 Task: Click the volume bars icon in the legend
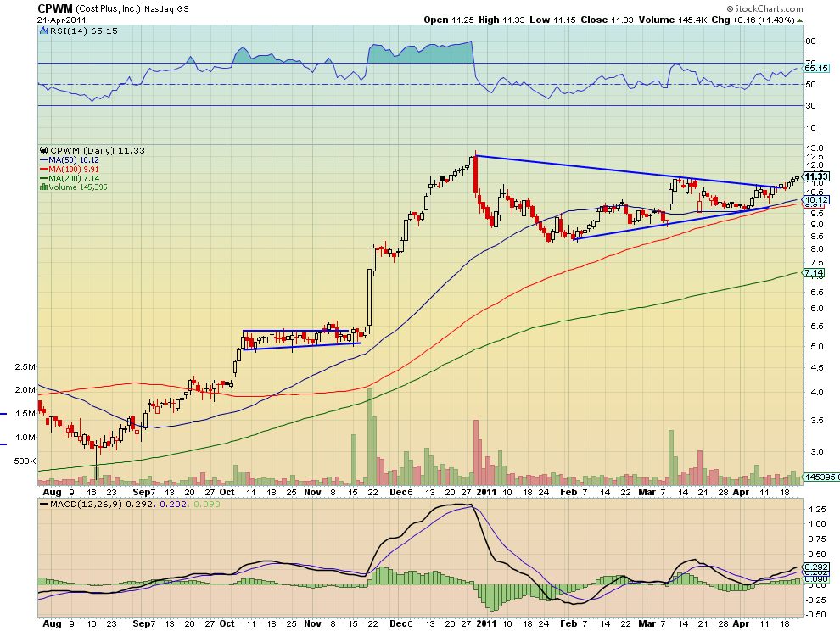coord(44,187)
